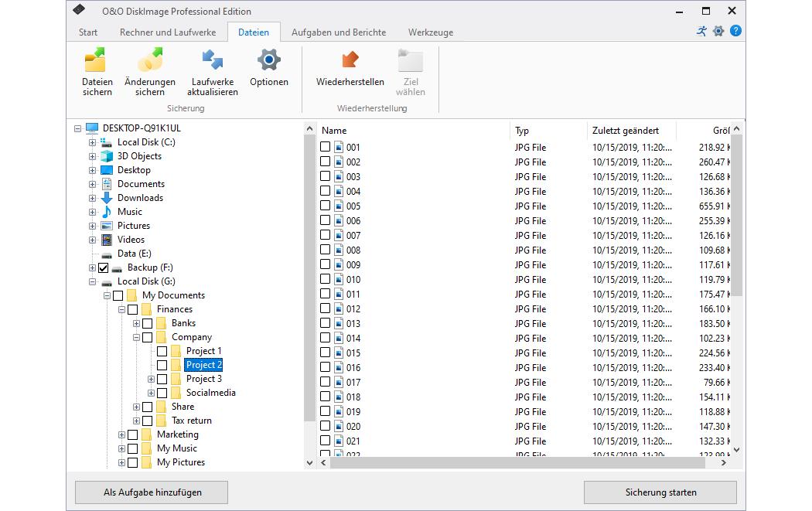Screen dimensions: 812x511
Task: Click the Backup (F:) drive icon
Action: 117,268
